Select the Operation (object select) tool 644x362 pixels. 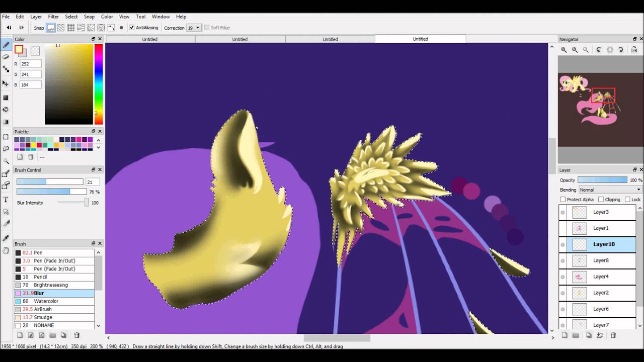pos(6,212)
